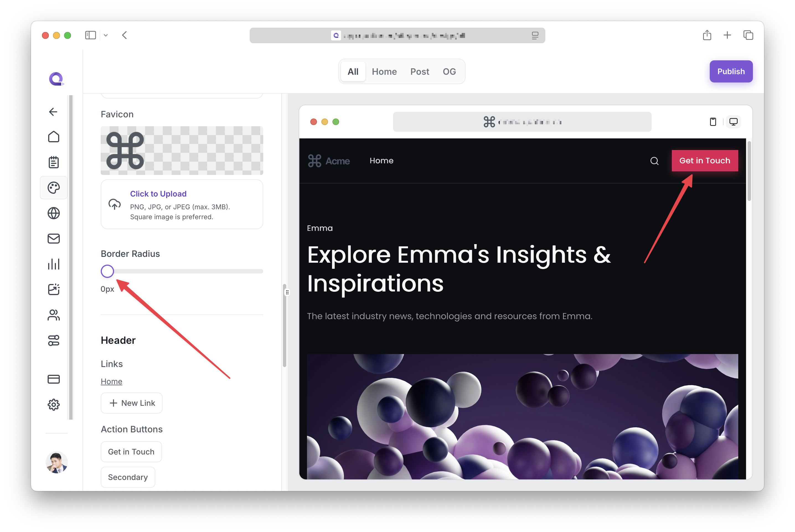
Task: Click Safari share icon
Action: (707, 35)
